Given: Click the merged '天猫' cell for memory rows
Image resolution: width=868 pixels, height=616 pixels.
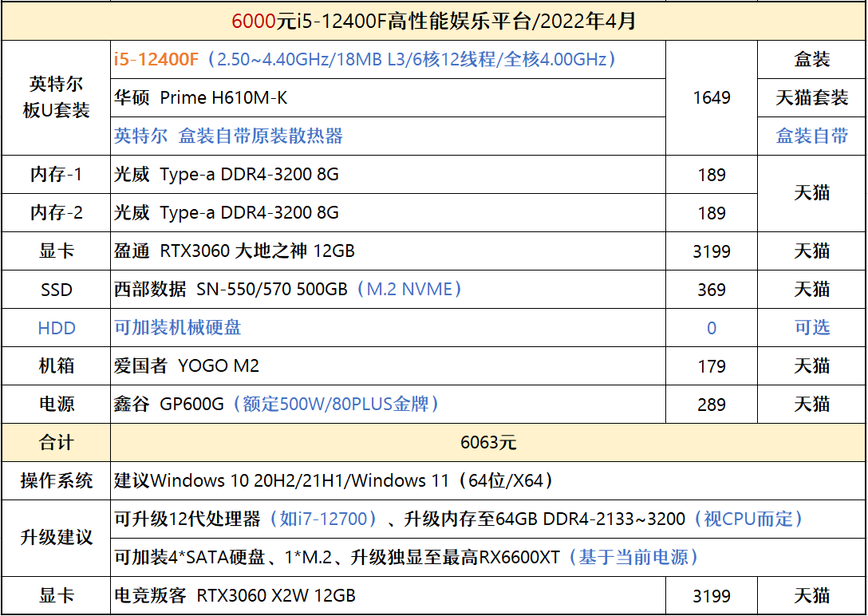Looking at the screenshot, I should click(x=811, y=194).
